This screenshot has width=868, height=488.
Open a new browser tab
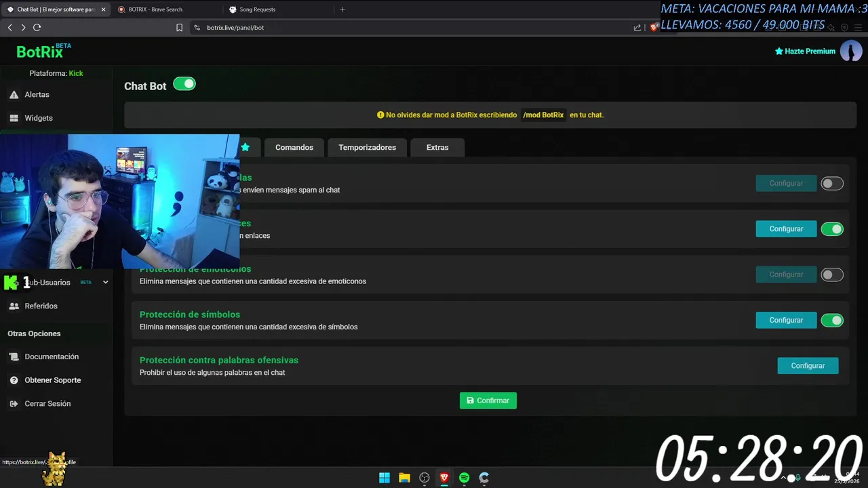tap(342, 9)
